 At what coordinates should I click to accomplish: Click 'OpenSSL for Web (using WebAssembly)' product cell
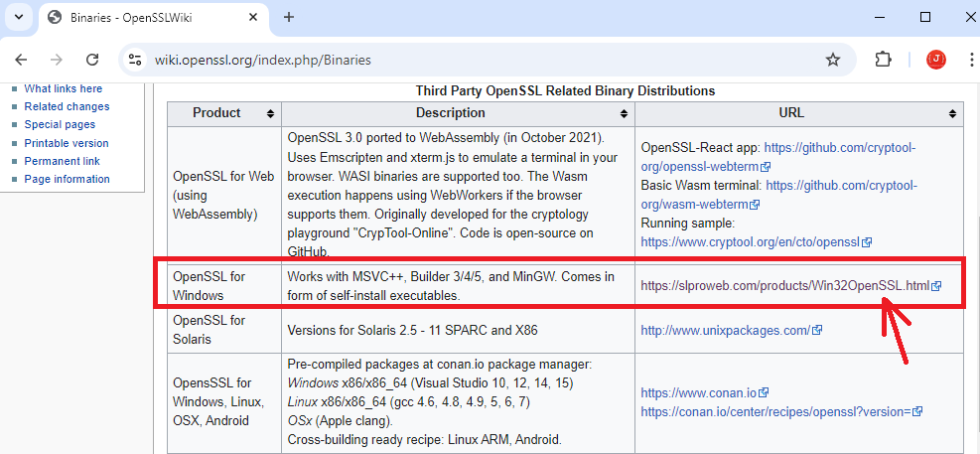tap(223, 195)
